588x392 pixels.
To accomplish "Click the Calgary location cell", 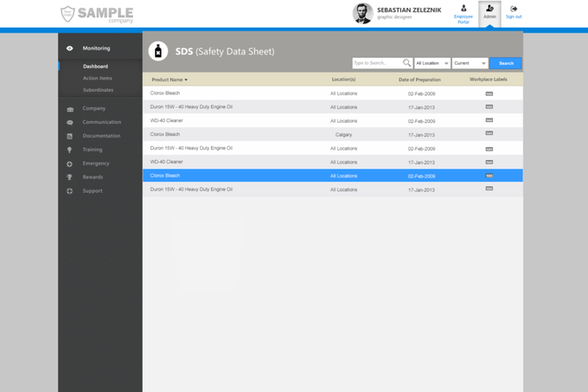I will click(343, 135).
